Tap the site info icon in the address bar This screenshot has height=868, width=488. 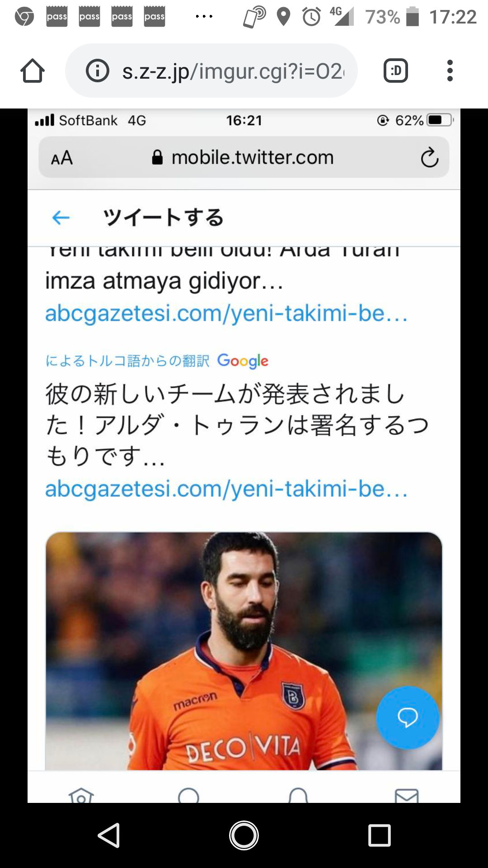(x=98, y=71)
